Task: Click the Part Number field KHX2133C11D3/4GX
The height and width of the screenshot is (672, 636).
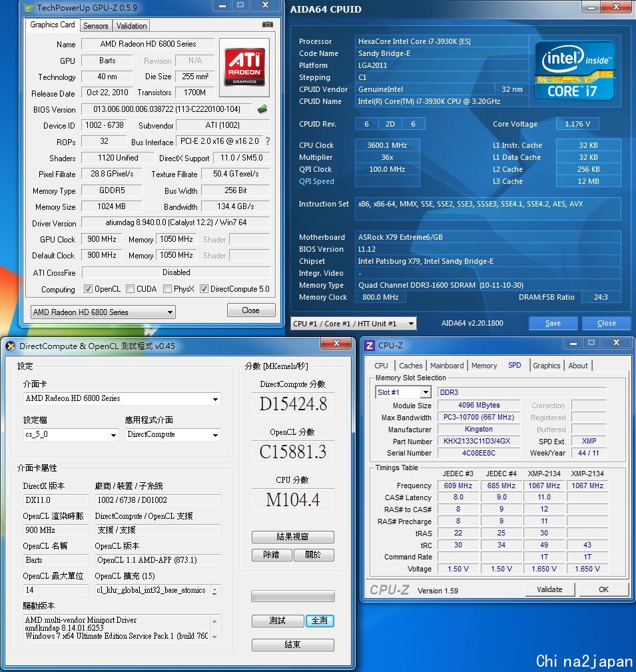Action: (479, 441)
